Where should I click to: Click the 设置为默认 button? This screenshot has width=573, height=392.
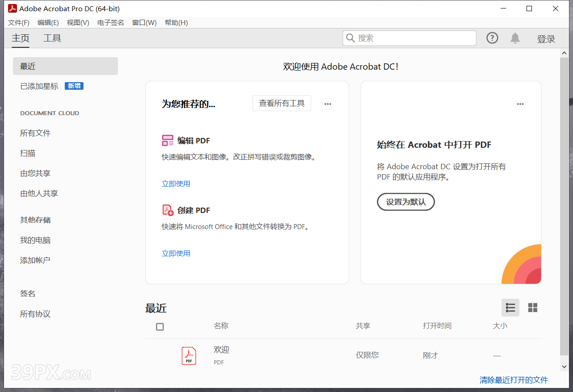pyautogui.click(x=406, y=202)
